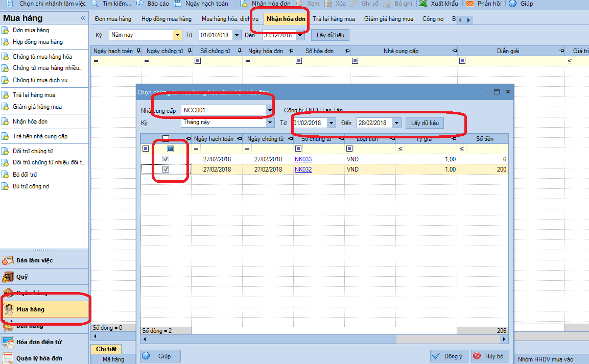Click the Xuất khẩu Excel export icon
Image resolution: width=589 pixels, height=364 pixels.
point(423,4)
